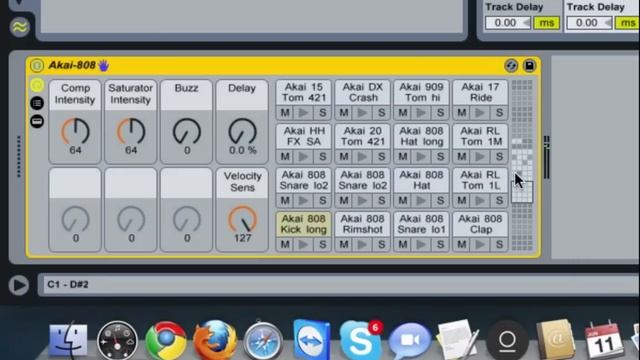Viewport: 640px width, 360px height.
Task: Solo the Akai 808 Hat pad
Action: pyautogui.click(x=440, y=200)
